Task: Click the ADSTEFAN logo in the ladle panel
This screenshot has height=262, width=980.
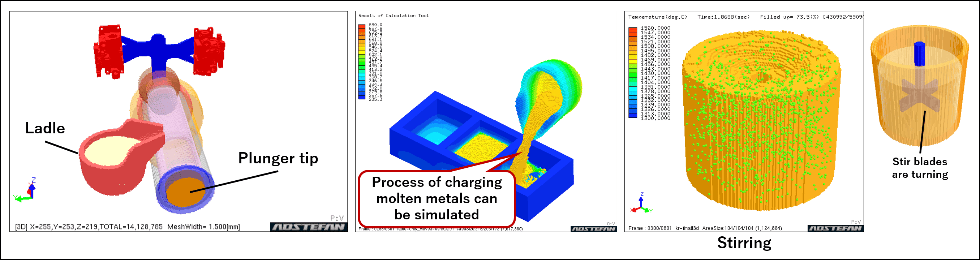Action: click(x=309, y=227)
